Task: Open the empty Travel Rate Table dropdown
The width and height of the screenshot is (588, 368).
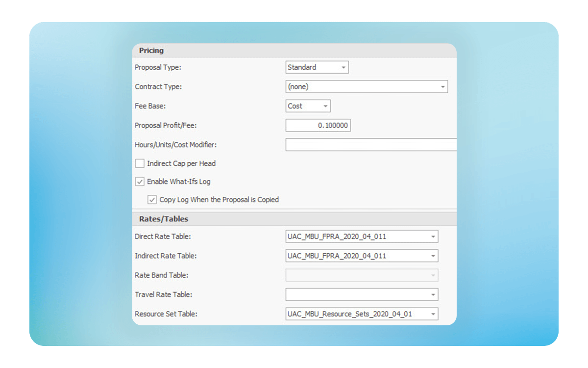Action: click(433, 295)
